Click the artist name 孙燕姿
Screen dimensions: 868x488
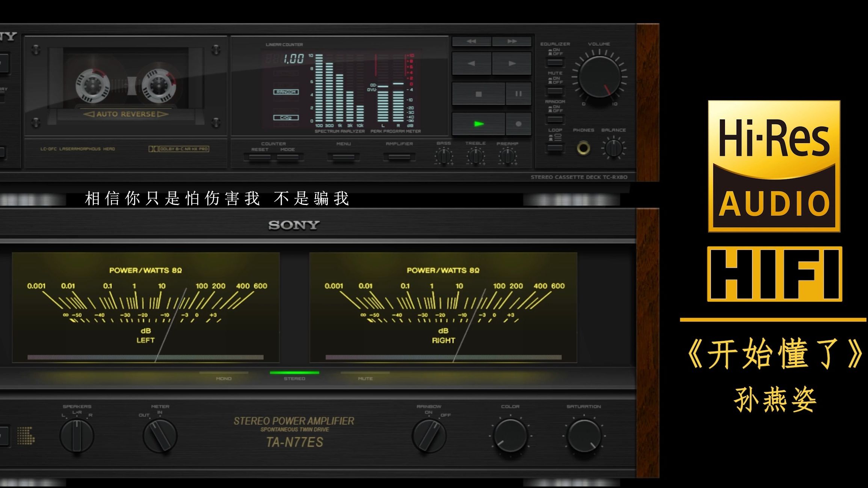(775, 399)
